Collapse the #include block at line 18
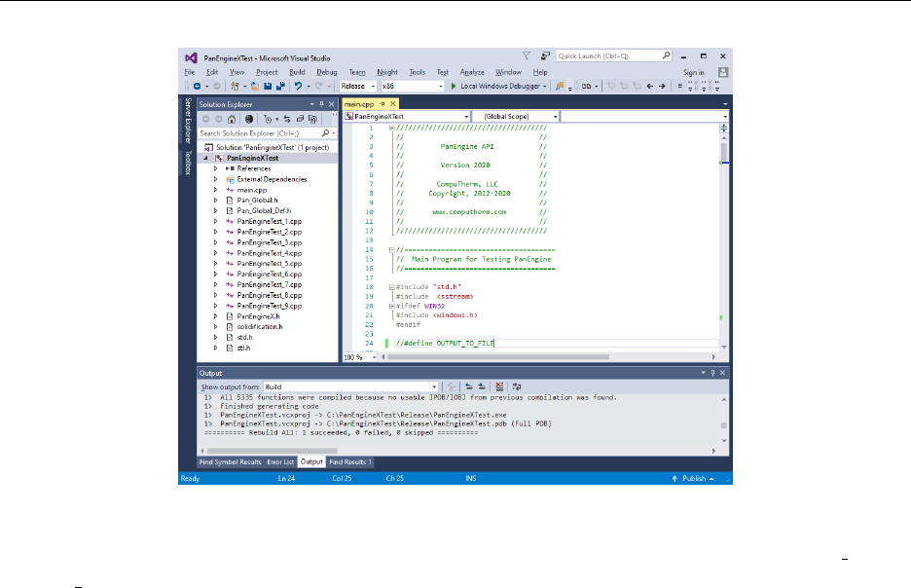The height and width of the screenshot is (588, 911). click(391, 287)
